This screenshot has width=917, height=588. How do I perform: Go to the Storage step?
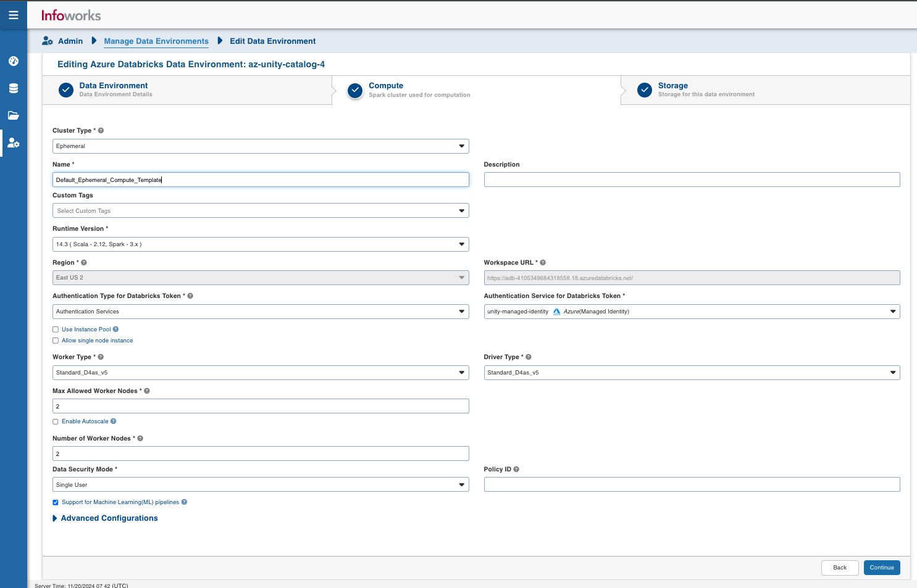point(765,90)
